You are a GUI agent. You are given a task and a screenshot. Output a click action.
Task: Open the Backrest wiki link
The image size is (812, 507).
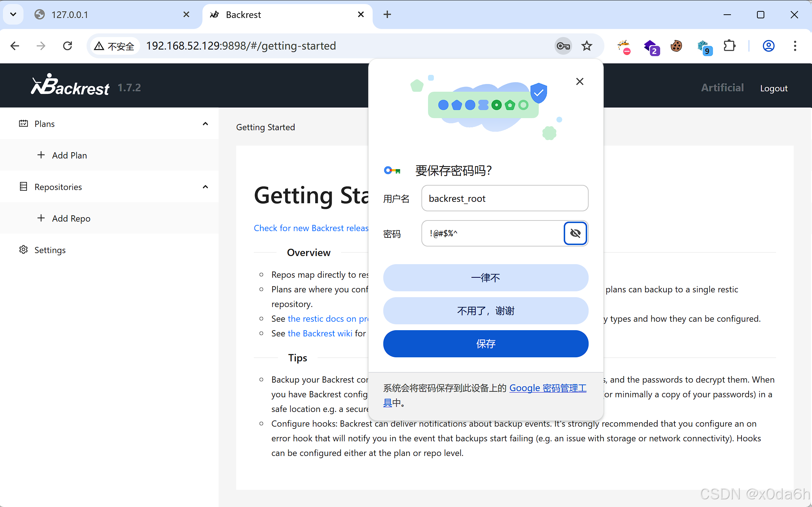coord(320,333)
